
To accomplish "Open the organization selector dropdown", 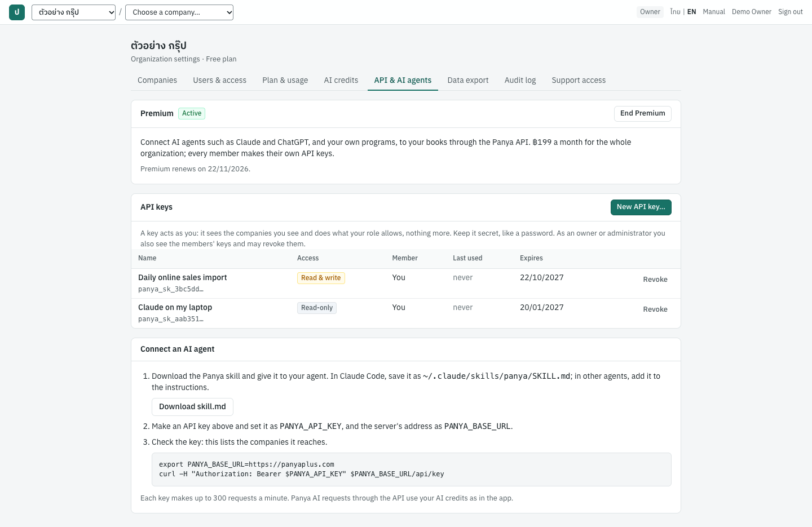I will coord(73,12).
